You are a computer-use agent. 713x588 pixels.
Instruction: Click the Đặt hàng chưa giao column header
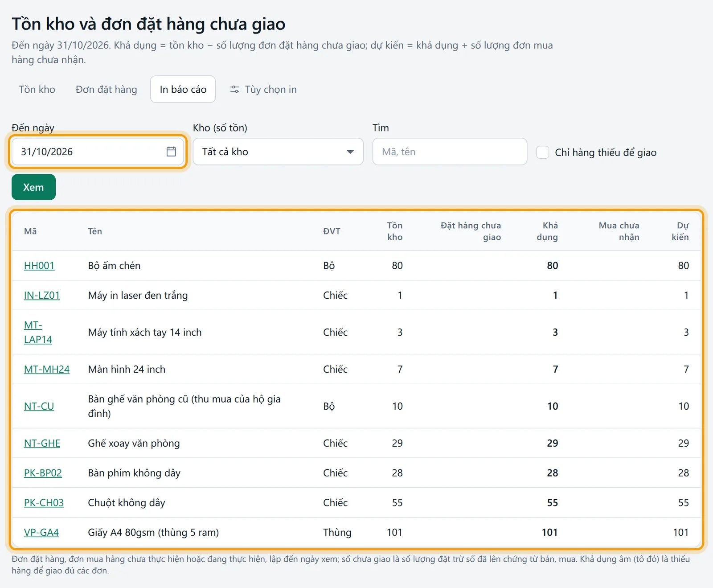click(x=471, y=231)
